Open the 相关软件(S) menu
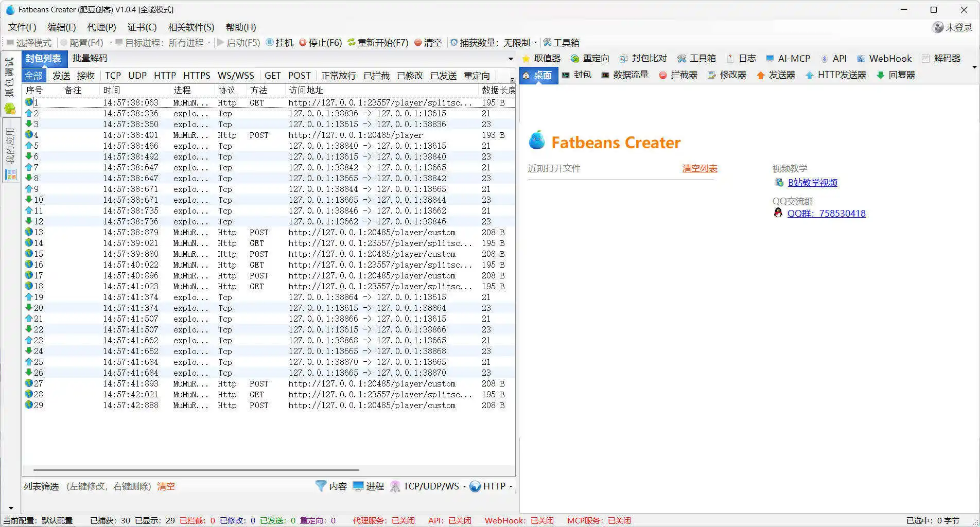 point(191,27)
